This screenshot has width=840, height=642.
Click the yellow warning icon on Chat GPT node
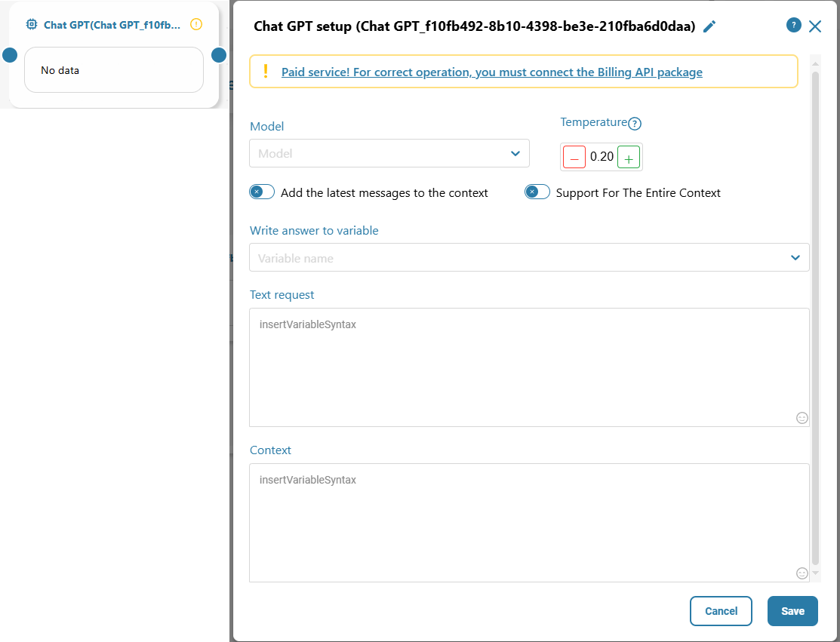197,24
